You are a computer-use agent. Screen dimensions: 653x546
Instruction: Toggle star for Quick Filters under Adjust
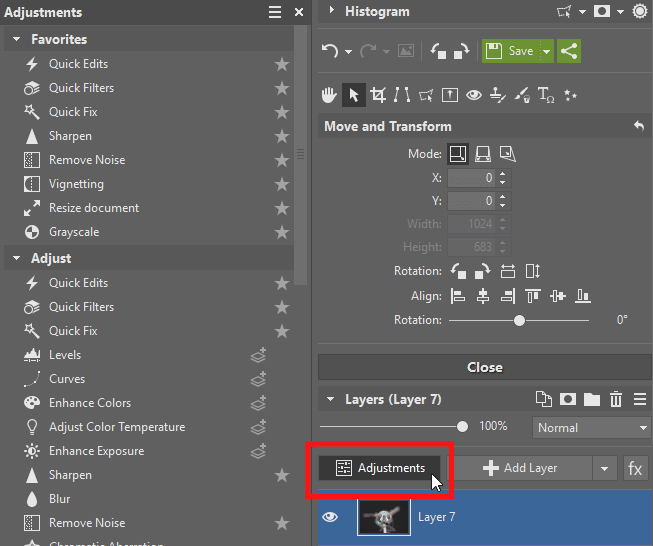click(x=282, y=307)
